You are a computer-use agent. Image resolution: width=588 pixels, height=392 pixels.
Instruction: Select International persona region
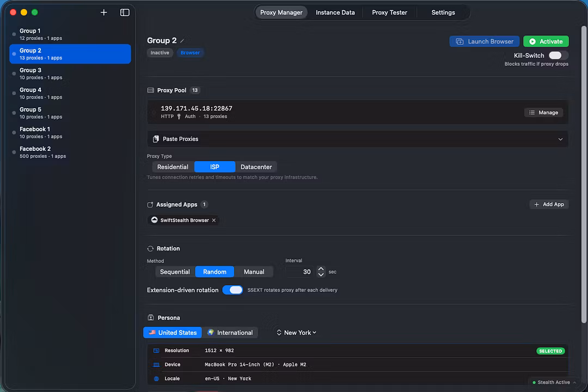pos(230,333)
